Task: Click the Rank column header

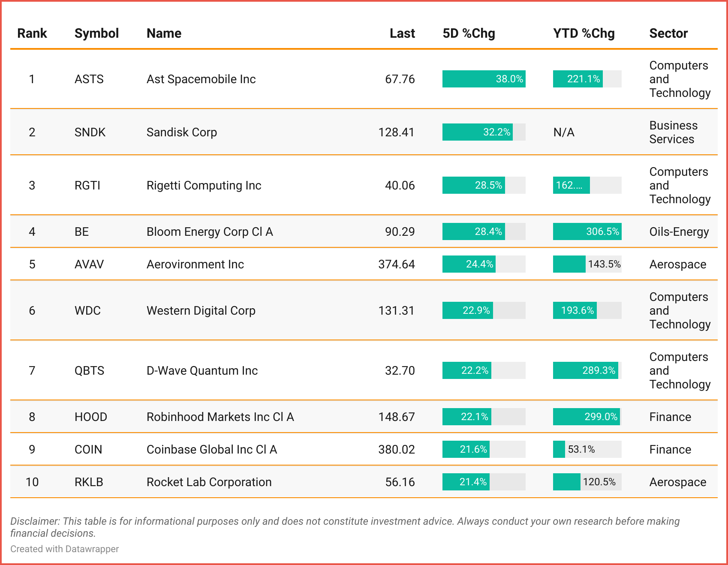Action: pos(32,33)
